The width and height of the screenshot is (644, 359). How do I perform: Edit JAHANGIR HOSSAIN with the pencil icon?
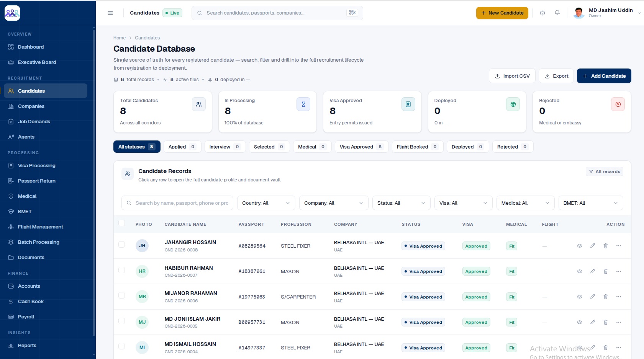(593, 246)
